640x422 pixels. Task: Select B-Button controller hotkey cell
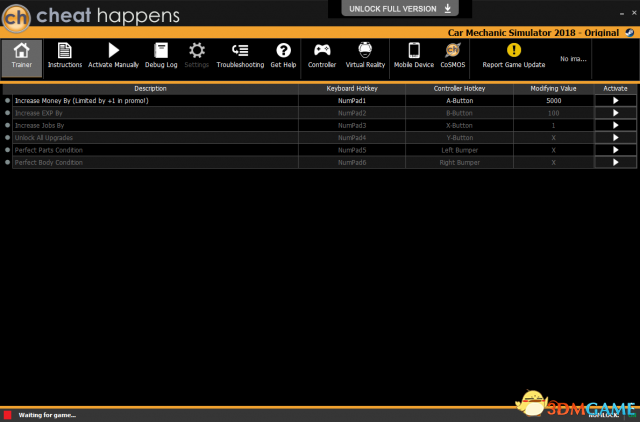[460, 113]
